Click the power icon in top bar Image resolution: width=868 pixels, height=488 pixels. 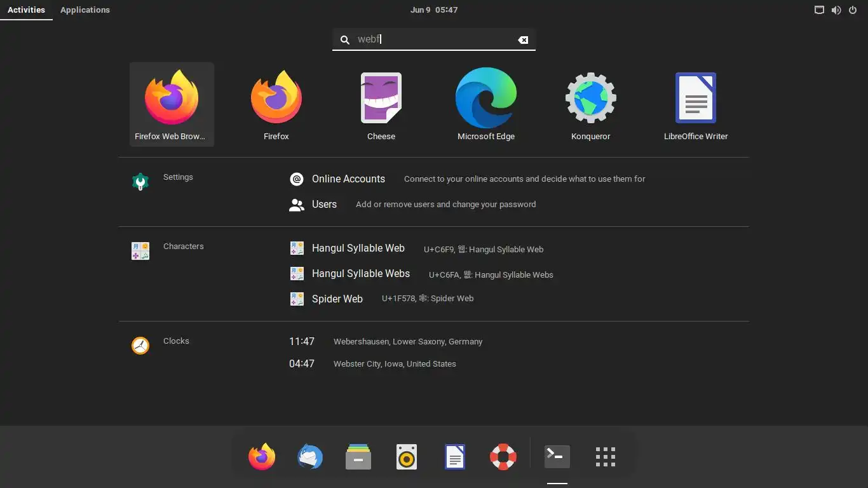point(853,10)
